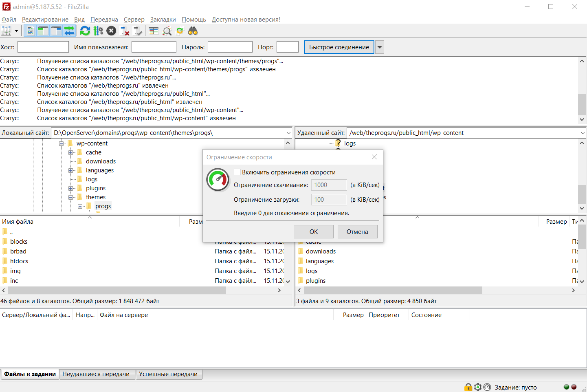Collapse the themes folder tree node

click(71, 197)
